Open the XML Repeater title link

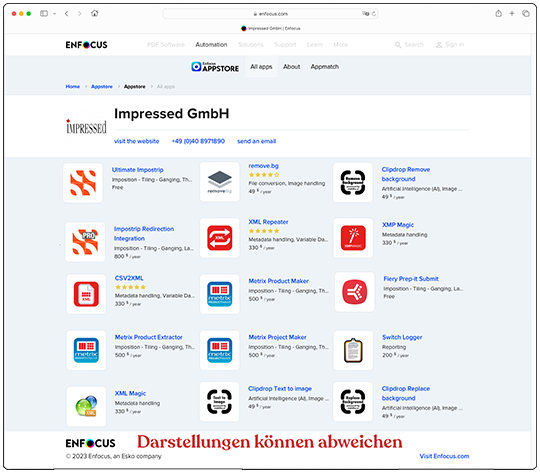[268, 222]
